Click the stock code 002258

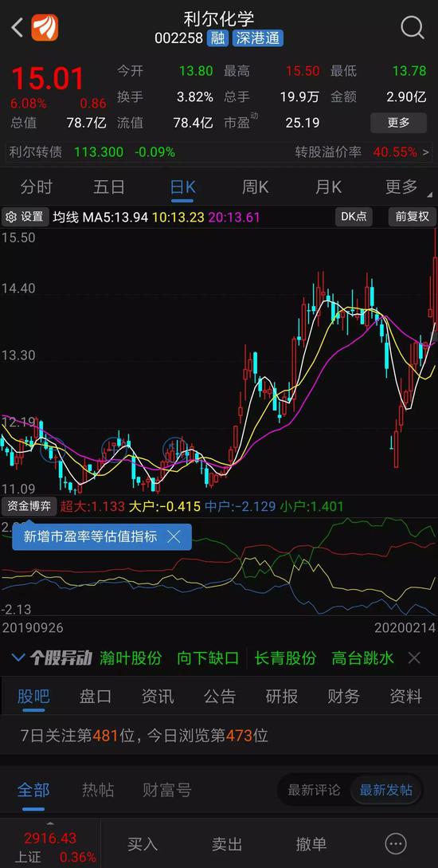178,38
